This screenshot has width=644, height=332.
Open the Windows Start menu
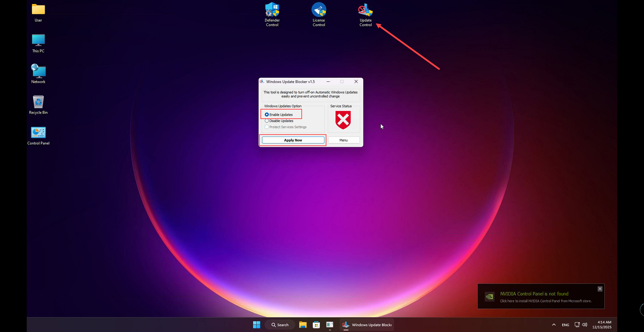coord(256,325)
